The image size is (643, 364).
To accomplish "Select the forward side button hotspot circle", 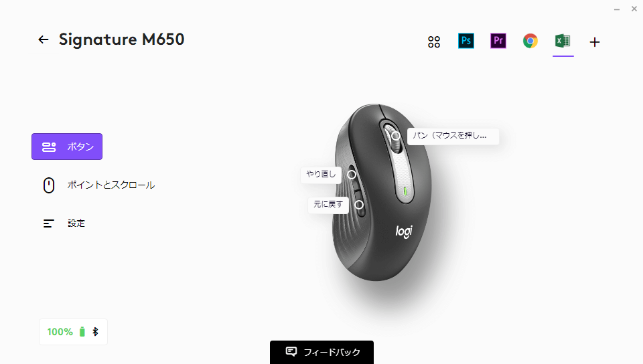I will pos(352,175).
